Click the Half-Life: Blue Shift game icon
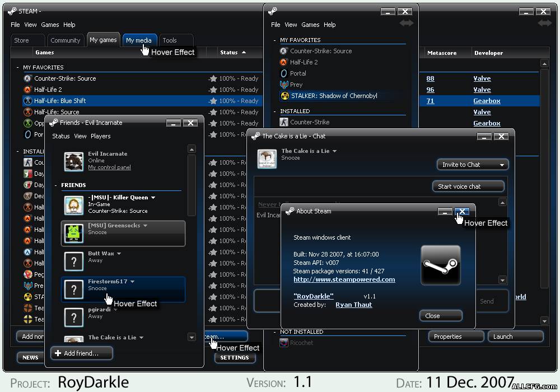The image size is (560, 392). [x=28, y=101]
